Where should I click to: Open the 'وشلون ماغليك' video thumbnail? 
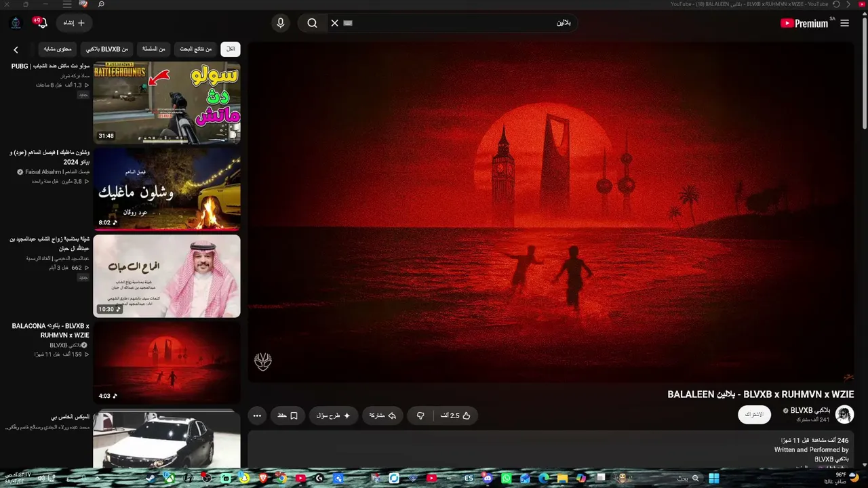[x=167, y=189]
